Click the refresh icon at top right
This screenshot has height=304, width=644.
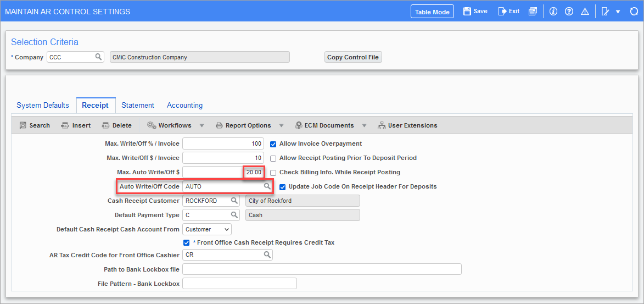(634, 12)
